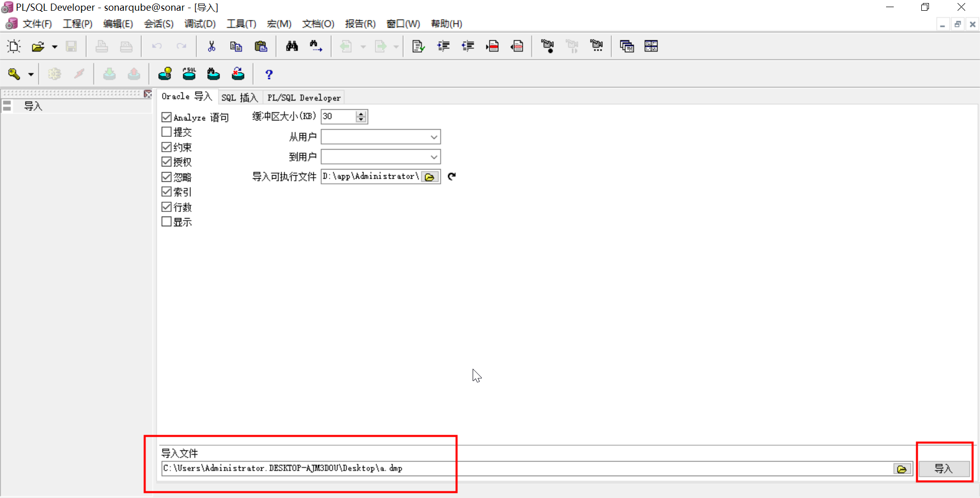Click the Explain plan SQL icon
The image size is (980, 498).
click(189, 74)
